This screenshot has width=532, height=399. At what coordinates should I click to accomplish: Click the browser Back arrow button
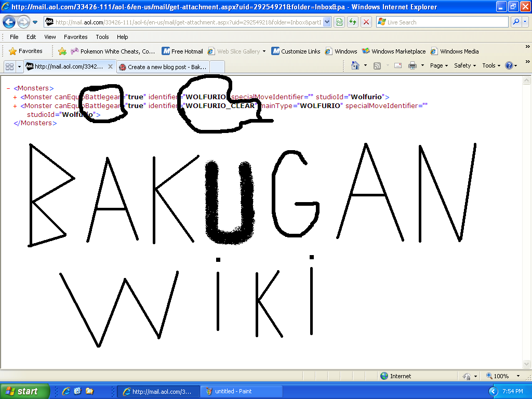click(x=9, y=22)
